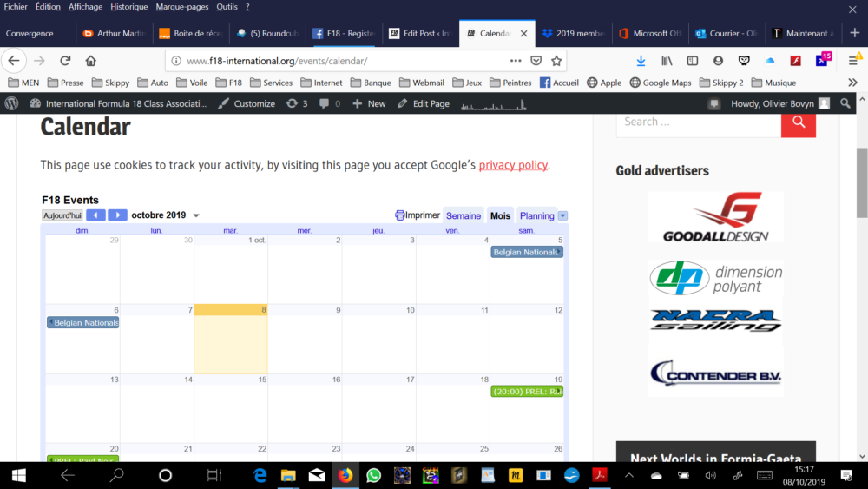The image size is (868, 489).
Task: Open a new browser tab
Action: pyautogui.click(x=855, y=33)
